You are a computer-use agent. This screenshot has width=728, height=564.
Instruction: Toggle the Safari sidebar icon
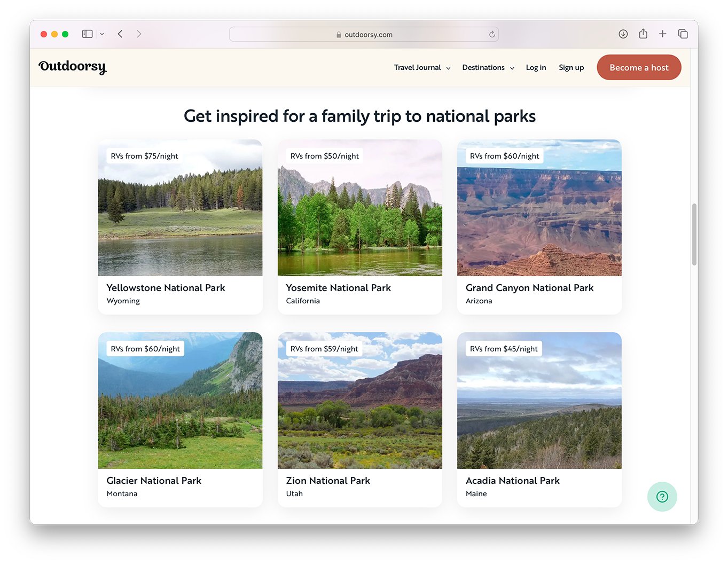(87, 34)
